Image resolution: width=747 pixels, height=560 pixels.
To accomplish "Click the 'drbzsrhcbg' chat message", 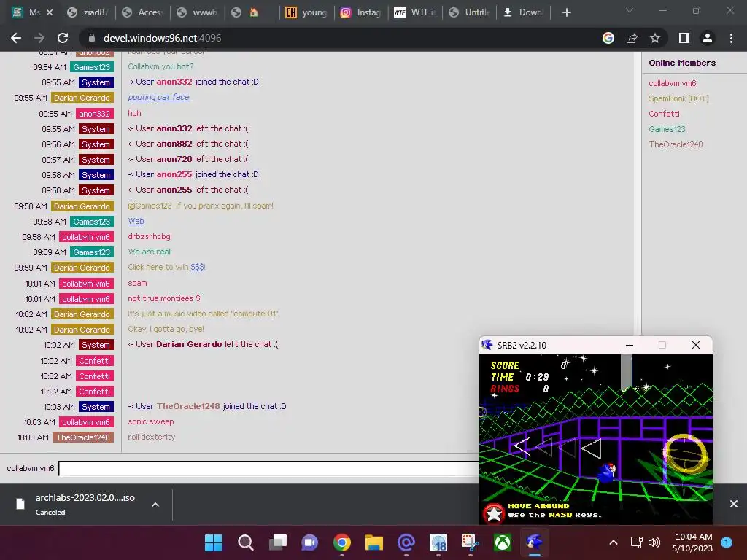I will click(x=149, y=237).
